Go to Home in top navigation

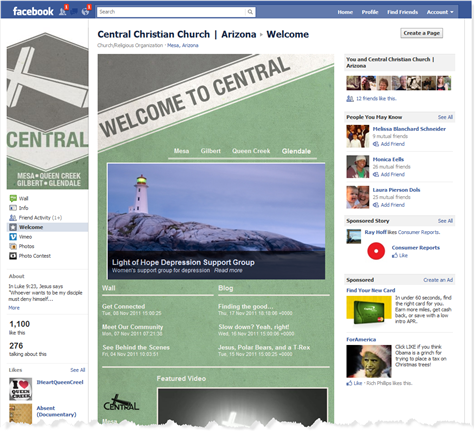(x=345, y=12)
